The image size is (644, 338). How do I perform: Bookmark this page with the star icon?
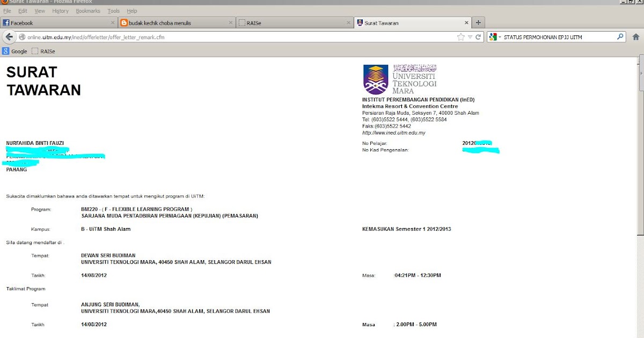click(460, 37)
